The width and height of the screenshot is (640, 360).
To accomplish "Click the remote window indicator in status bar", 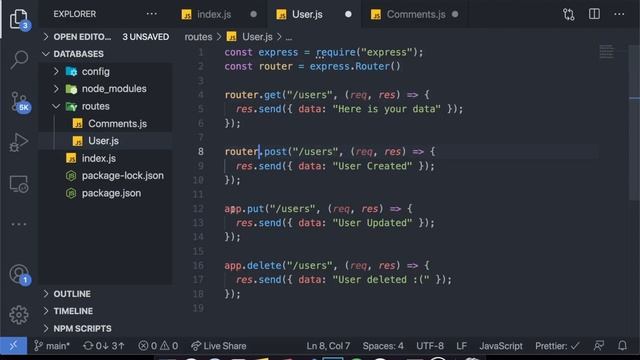I will coord(13,346).
